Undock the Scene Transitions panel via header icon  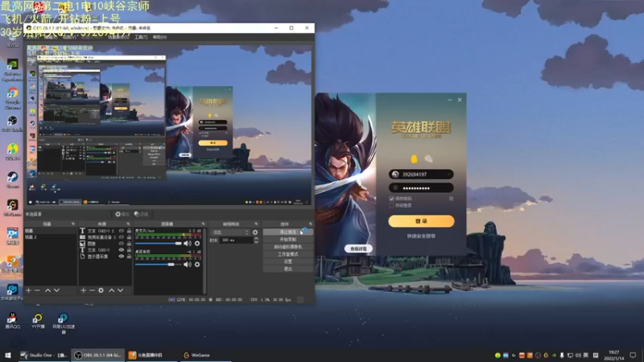pos(256,224)
